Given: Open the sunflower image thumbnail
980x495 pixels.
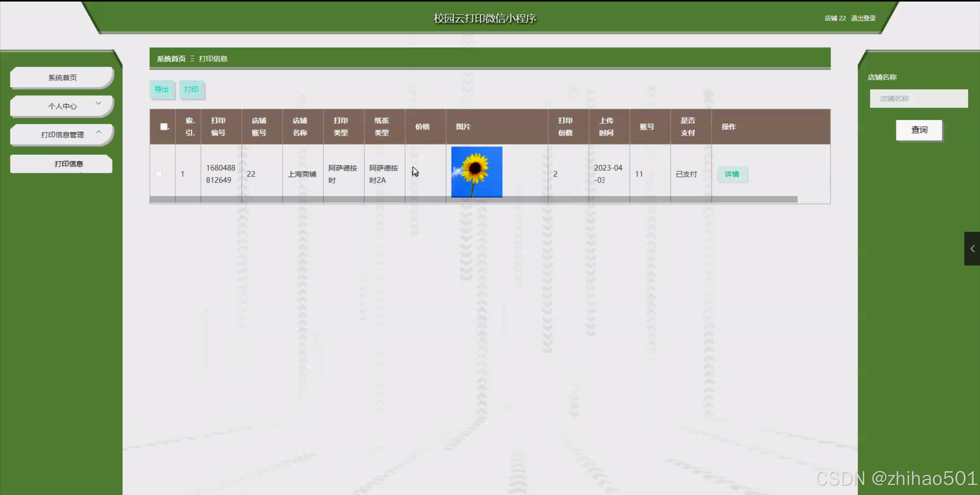Looking at the screenshot, I should coord(476,172).
